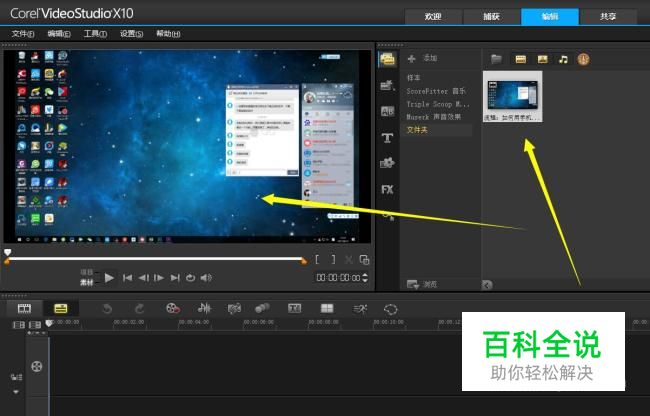This screenshot has height=416, width=650.
Task: Open the time remapping tool
Action: (360, 309)
